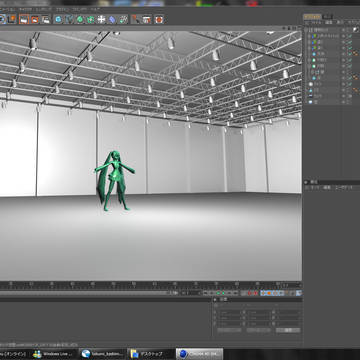
Task: Toggle the orange Scale keying button
Action: click(269, 293)
